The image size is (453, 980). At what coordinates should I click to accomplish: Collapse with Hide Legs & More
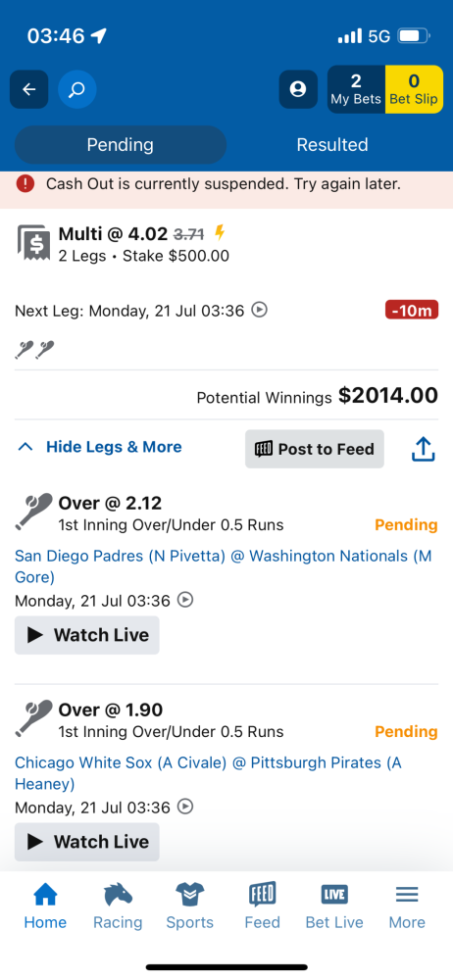point(114,447)
